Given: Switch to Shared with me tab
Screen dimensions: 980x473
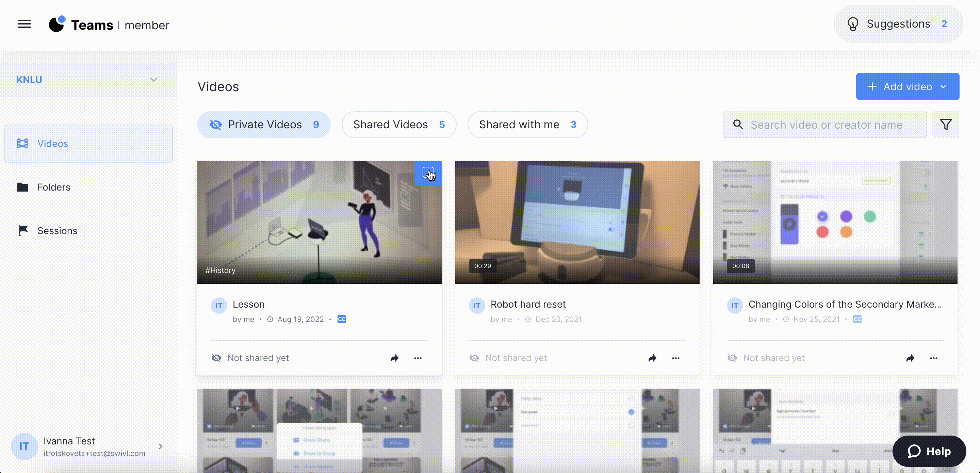Looking at the screenshot, I should [527, 125].
